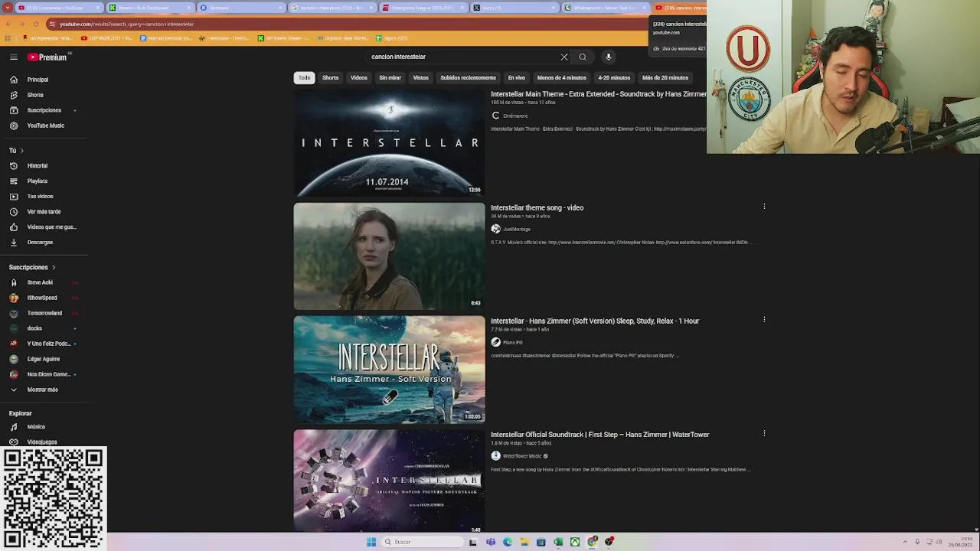Image resolution: width=980 pixels, height=551 pixels.
Task: Clear the search box with the X
Action: (x=564, y=57)
